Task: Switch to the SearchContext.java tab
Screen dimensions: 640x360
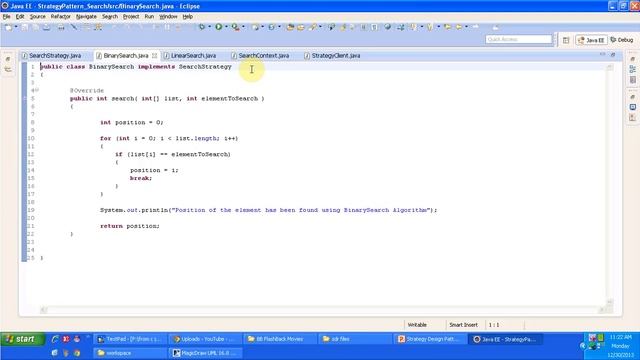Action: pos(260,56)
